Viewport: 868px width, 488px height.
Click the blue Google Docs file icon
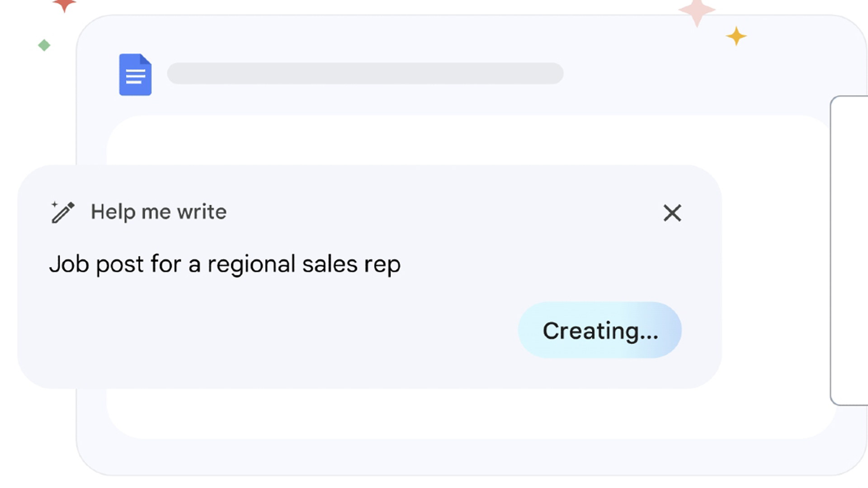point(135,75)
